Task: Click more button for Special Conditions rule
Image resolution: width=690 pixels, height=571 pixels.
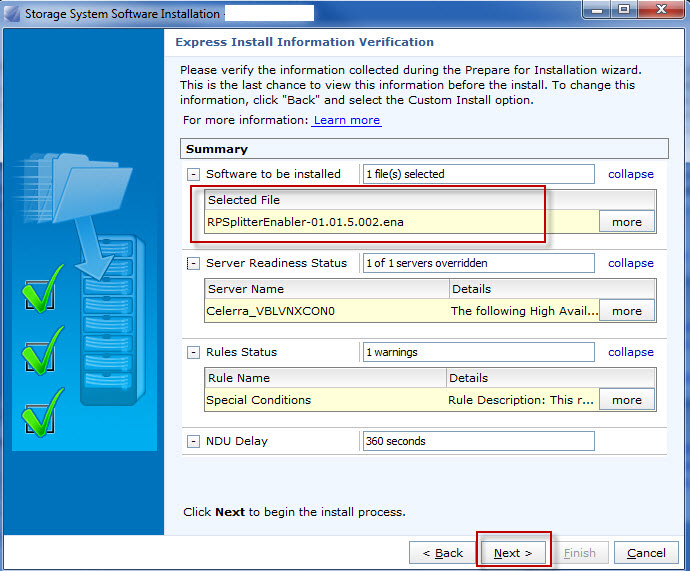Action: [x=627, y=399]
